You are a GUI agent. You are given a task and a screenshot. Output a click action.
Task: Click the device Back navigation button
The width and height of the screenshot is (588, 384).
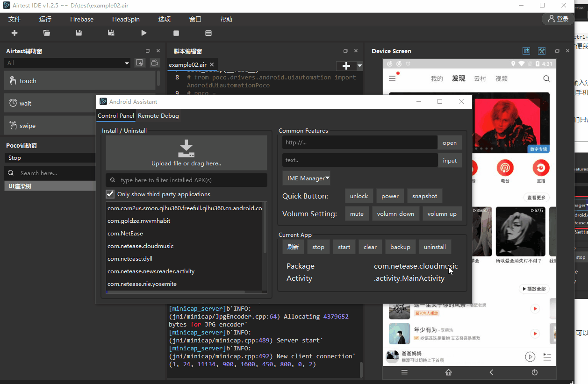(491, 372)
